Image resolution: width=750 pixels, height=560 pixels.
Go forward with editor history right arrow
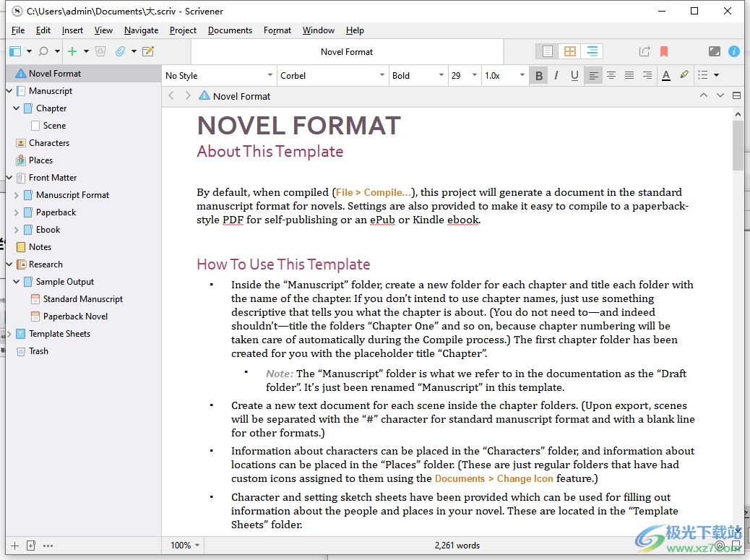(x=188, y=95)
